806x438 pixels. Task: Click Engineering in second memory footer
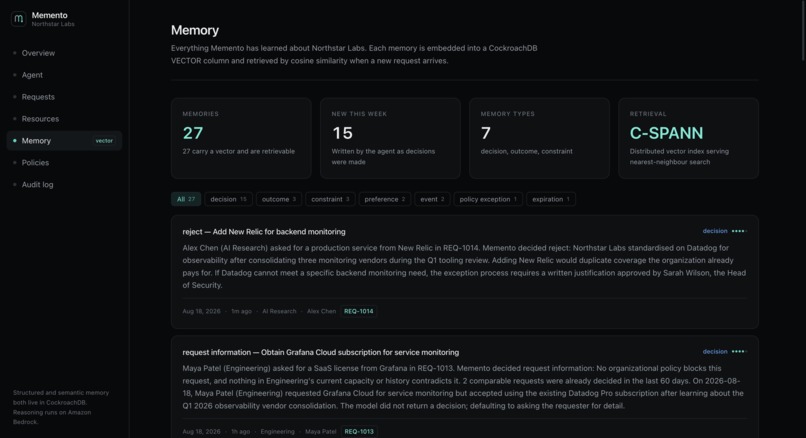(x=278, y=431)
